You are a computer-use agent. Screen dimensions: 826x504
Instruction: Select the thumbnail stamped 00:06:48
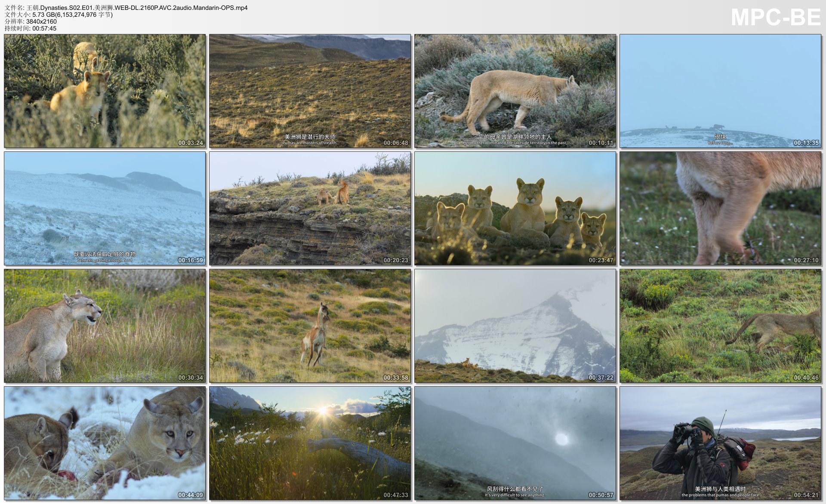[x=310, y=91]
